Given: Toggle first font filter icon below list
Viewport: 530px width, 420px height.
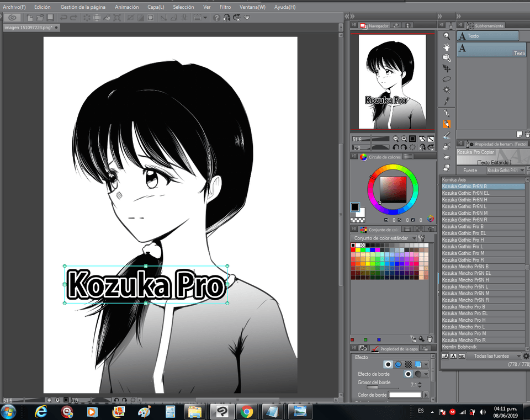Looking at the screenshot, I should coord(445,356).
